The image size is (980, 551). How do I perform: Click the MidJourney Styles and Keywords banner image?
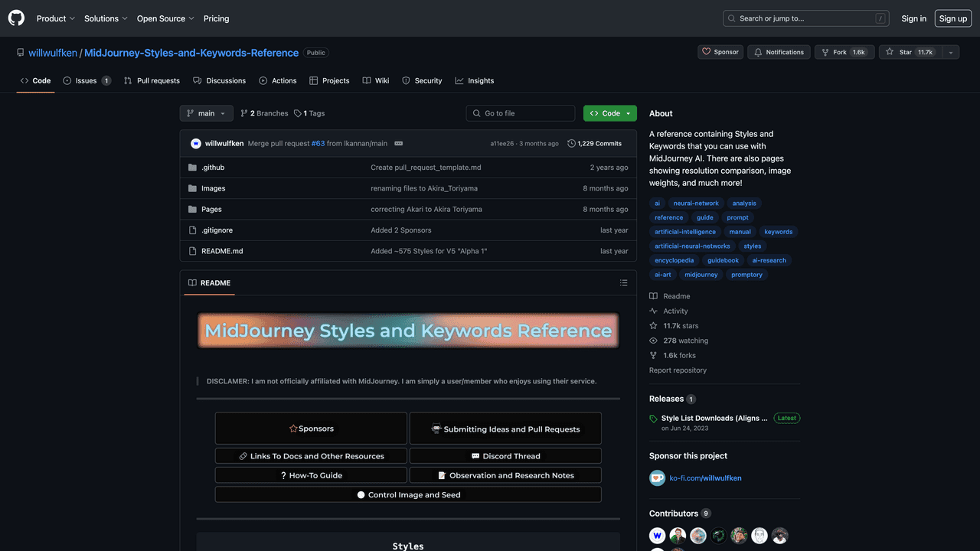[x=408, y=331]
